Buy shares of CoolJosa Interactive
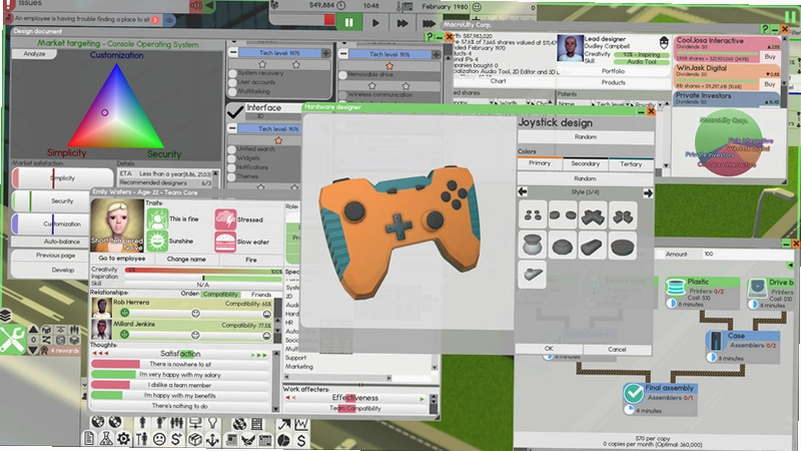 pyautogui.click(x=770, y=57)
